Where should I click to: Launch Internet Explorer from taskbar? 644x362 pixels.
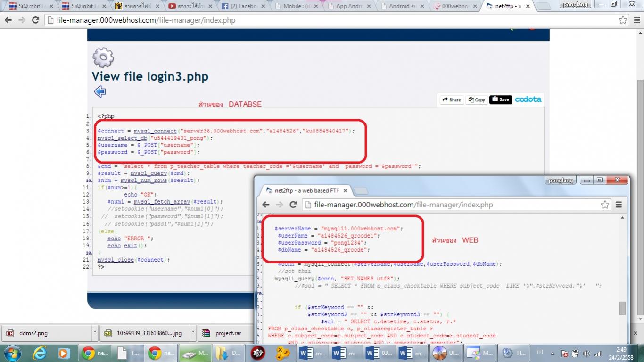tap(40, 353)
